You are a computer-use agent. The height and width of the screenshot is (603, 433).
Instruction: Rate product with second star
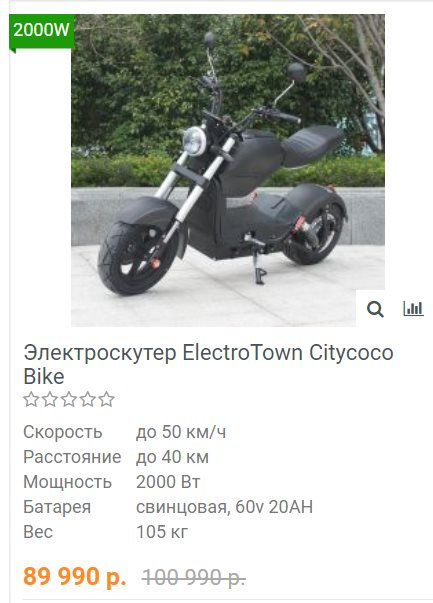50,400
